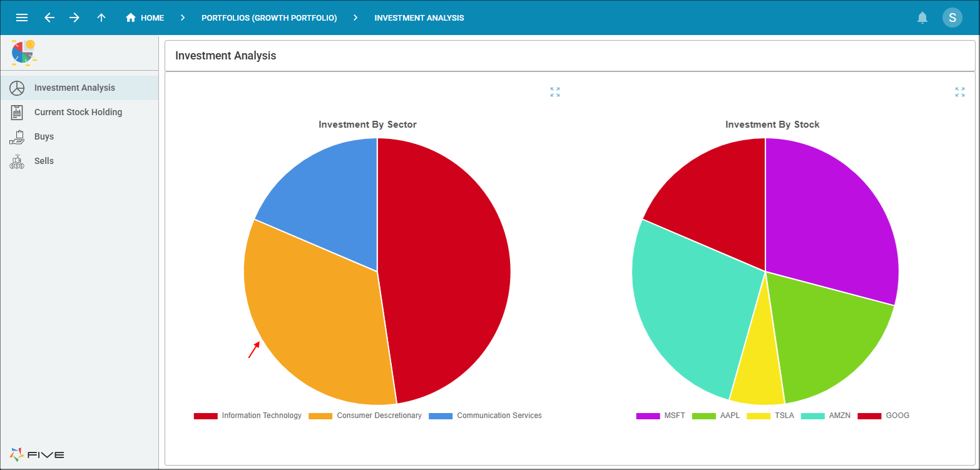Open the hamburger menu
Screen dimensions: 980x470
(22, 18)
